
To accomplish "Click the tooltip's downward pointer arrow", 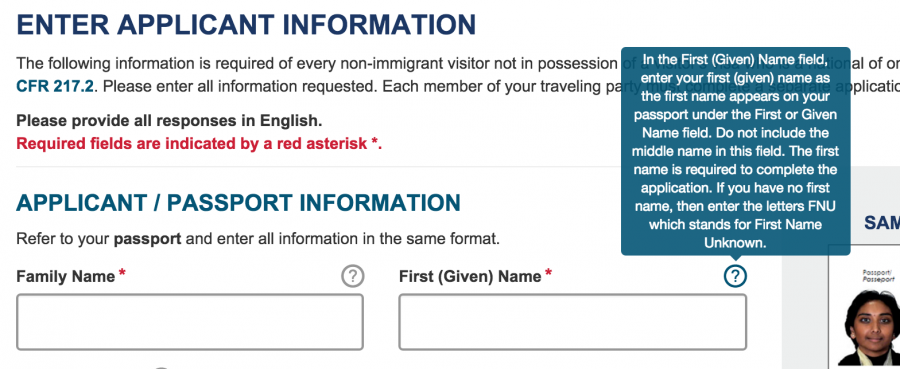I will [x=735, y=259].
